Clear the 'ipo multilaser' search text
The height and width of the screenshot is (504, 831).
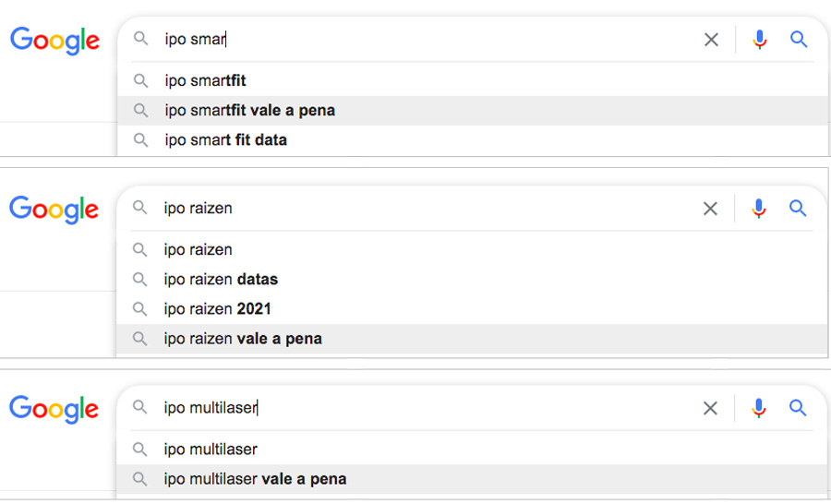coord(710,408)
